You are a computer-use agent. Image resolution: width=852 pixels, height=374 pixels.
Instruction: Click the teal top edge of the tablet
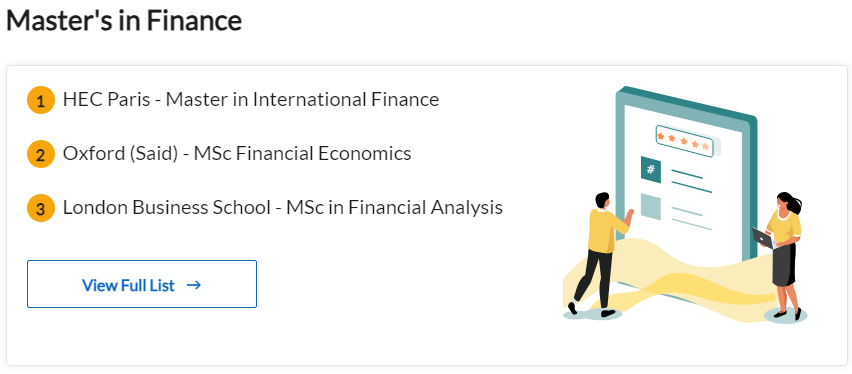point(686,101)
